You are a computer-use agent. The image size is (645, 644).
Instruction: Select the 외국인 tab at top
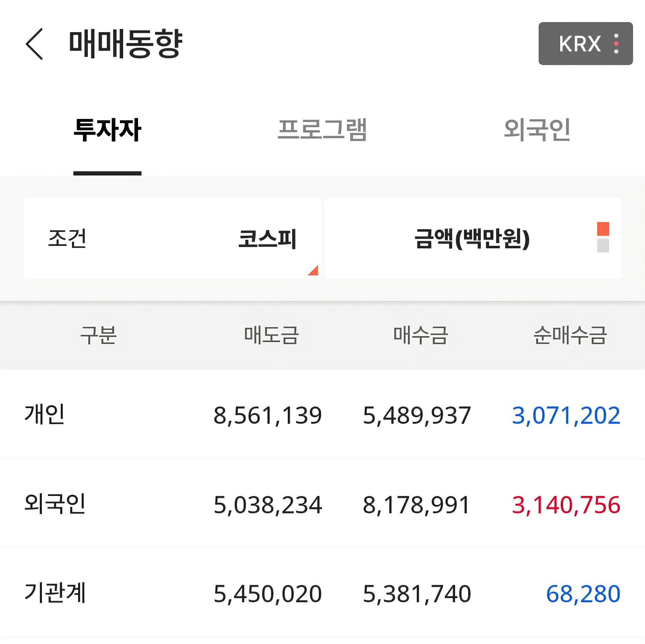coord(537,130)
